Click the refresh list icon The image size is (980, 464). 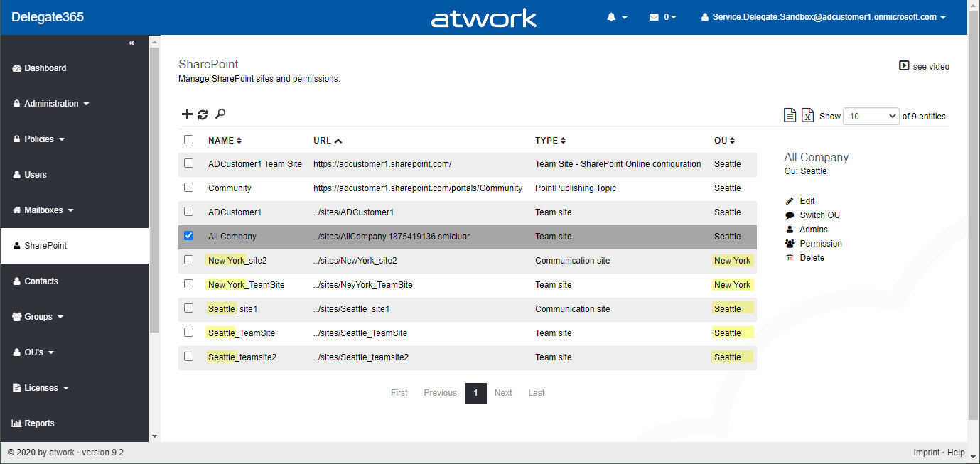(203, 114)
